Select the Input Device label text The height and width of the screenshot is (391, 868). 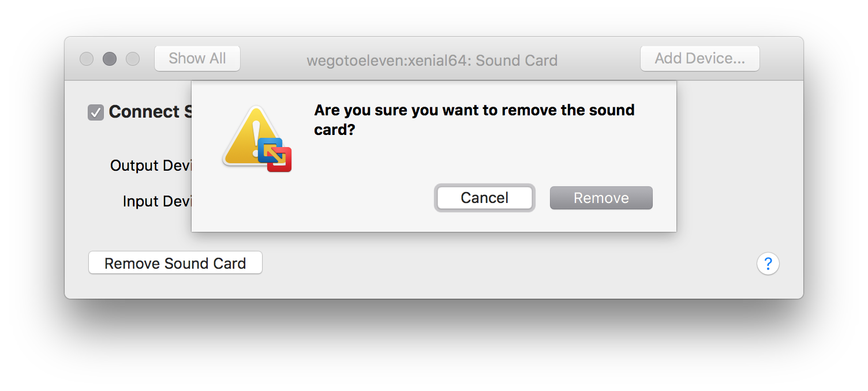pos(157,201)
